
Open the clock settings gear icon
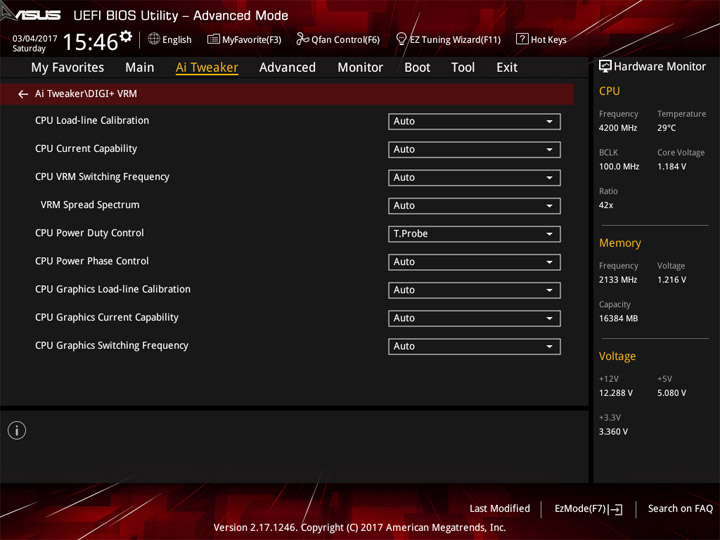(x=126, y=36)
